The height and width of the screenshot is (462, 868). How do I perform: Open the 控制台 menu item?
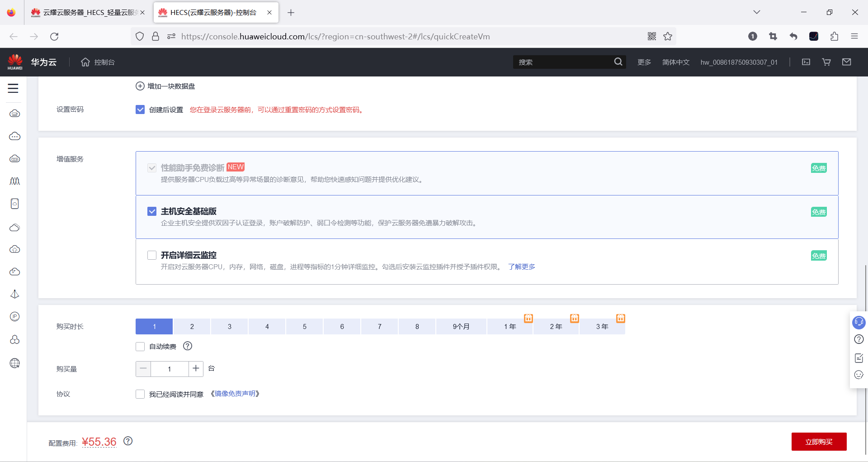coord(98,62)
